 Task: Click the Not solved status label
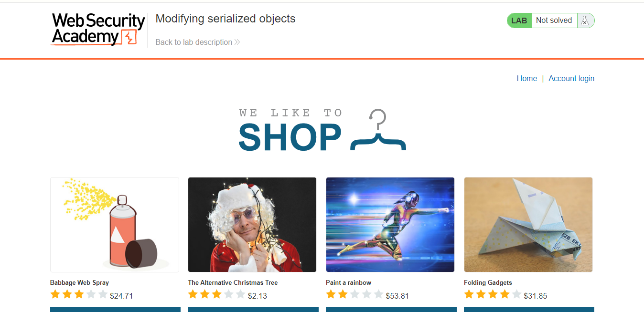coord(554,21)
